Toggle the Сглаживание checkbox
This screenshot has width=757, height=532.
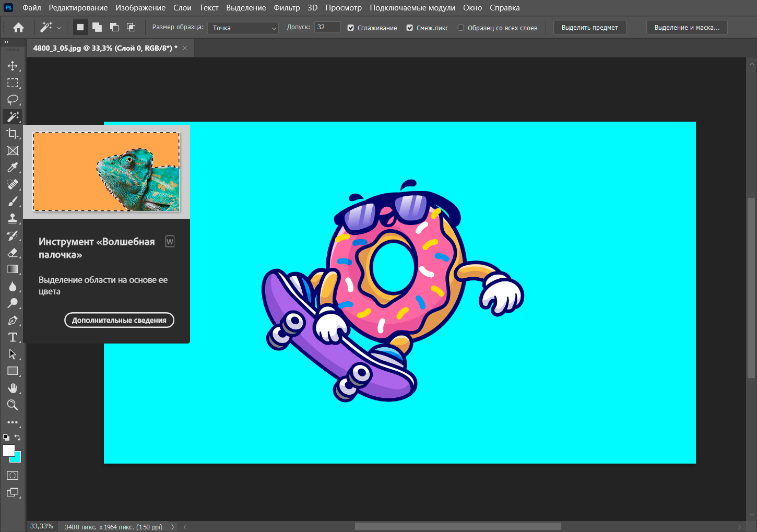(351, 28)
